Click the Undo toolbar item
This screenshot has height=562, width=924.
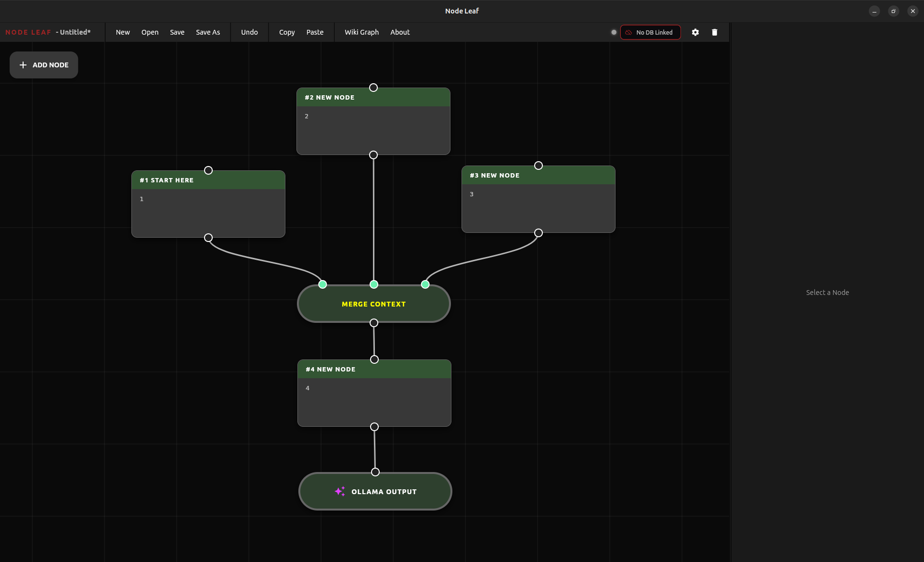click(249, 32)
